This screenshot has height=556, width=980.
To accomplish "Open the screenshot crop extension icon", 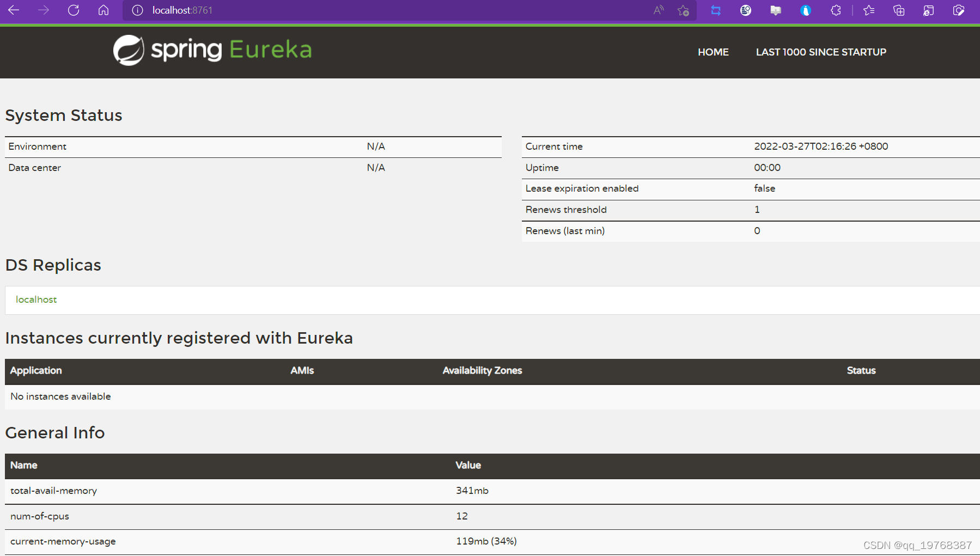I will [x=716, y=10].
